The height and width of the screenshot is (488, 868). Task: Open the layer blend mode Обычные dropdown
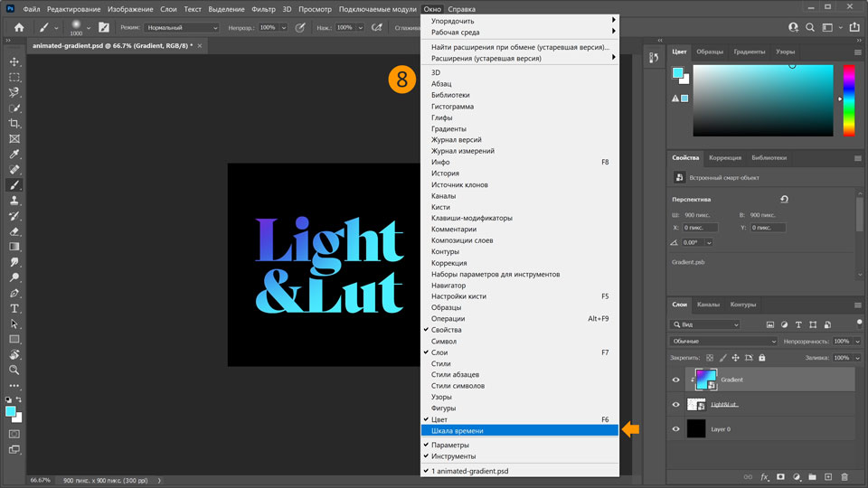point(723,342)
